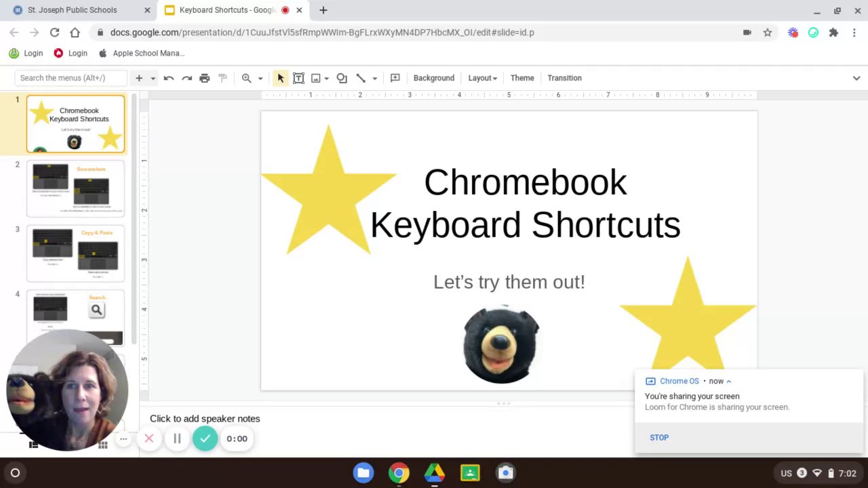
Task: Click STOP in the screen sharing notification
Action: tap(659, 437)
